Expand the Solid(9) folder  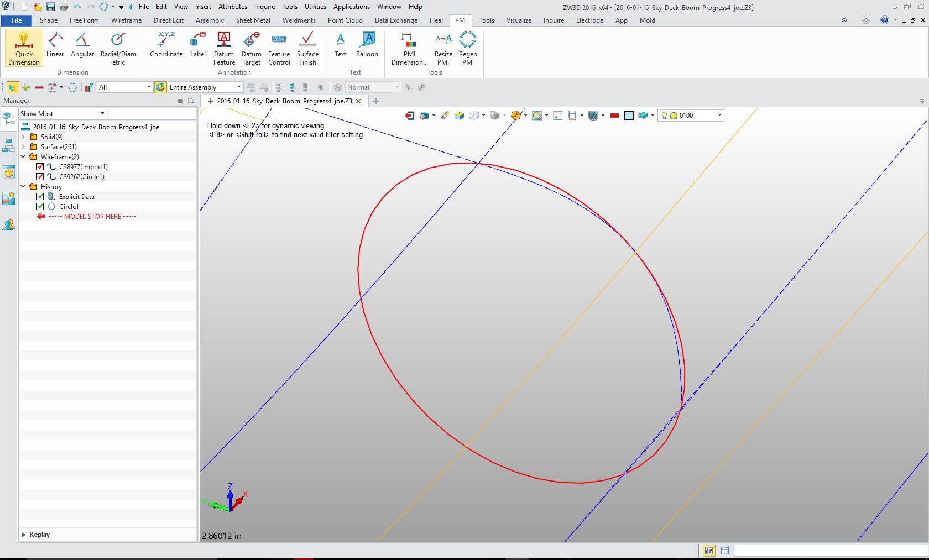click(x=23, y=137)
